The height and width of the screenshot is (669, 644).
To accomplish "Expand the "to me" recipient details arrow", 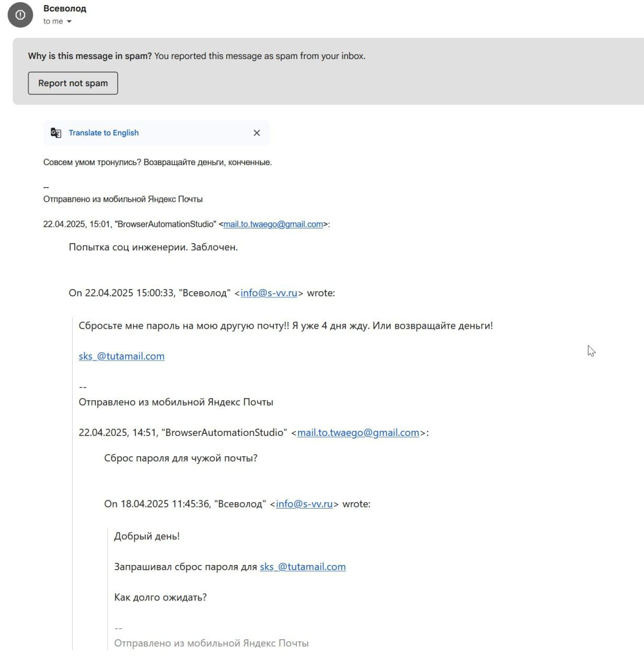I will (x=69, y=21).
